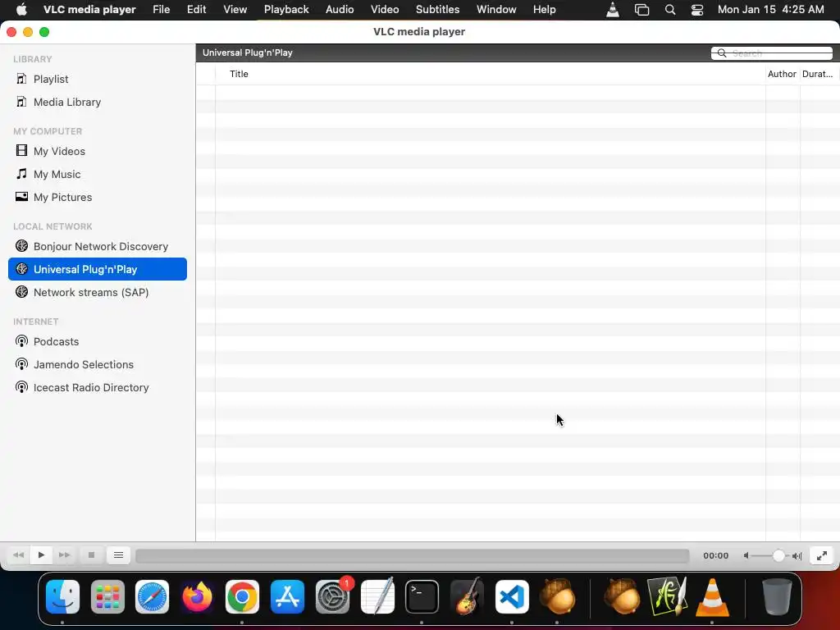Open the Apple menu
This screenshot has height=630, width=840.
[21, 10]
